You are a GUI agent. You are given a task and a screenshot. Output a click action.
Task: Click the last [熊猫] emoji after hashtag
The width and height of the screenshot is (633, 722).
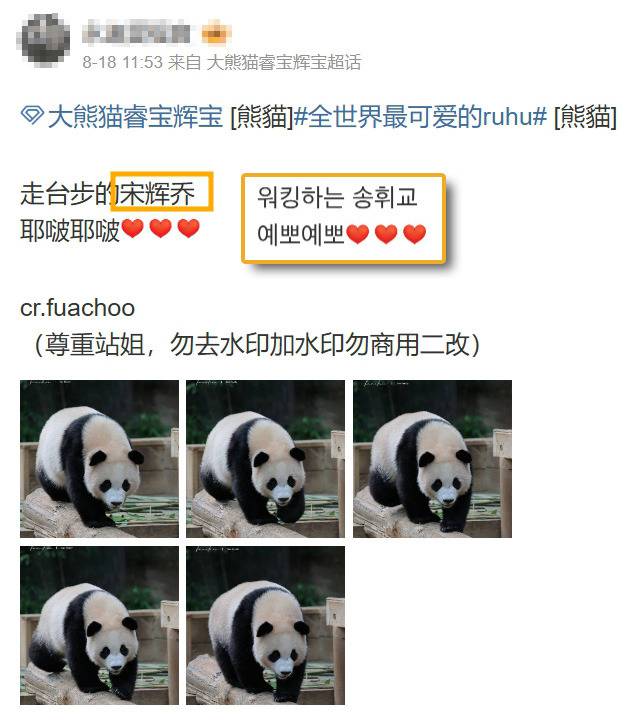pyautogui.click(x=585, y=116)
